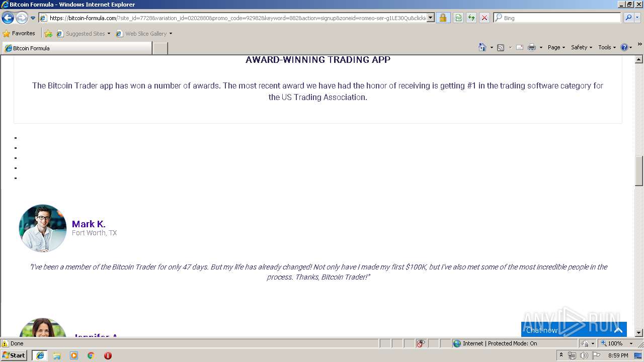The width and height of the screenshot is (644, 362).
Task: Open the status bar security lock dropdown
Action: coord(588,343)
